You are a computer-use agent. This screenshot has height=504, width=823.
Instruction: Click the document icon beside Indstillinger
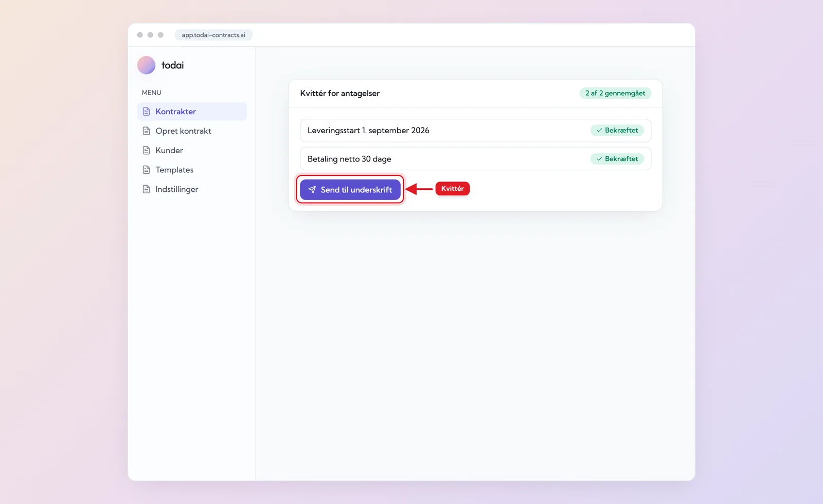146,189
